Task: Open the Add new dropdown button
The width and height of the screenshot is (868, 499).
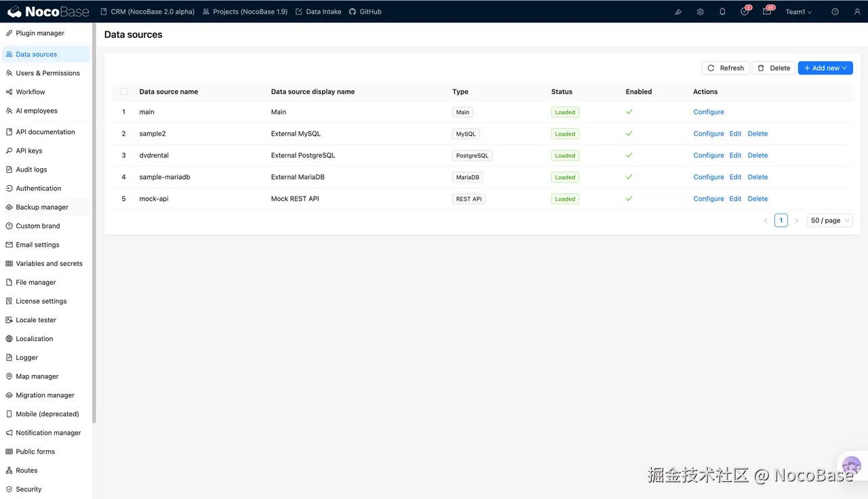Action: point(825,68)
